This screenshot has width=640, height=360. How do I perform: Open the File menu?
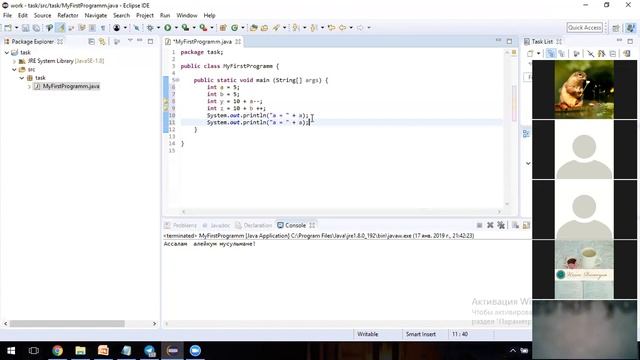coord(7,16)
